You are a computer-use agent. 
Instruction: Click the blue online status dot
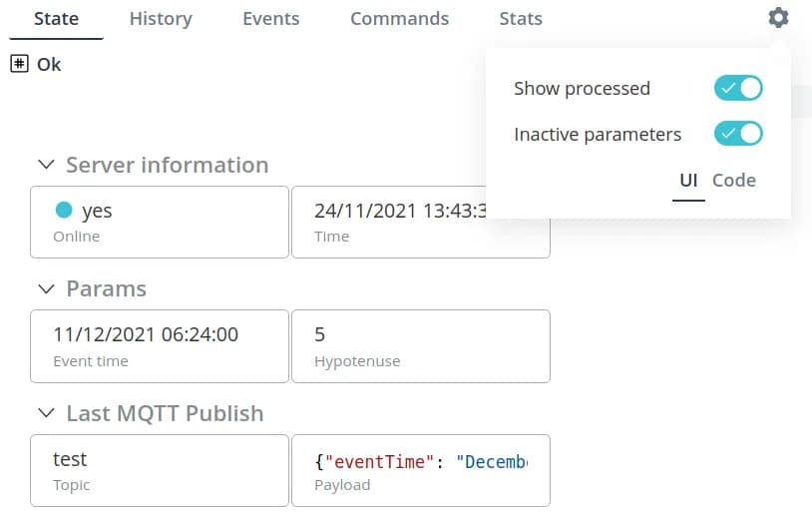click(x=64, y=210)
